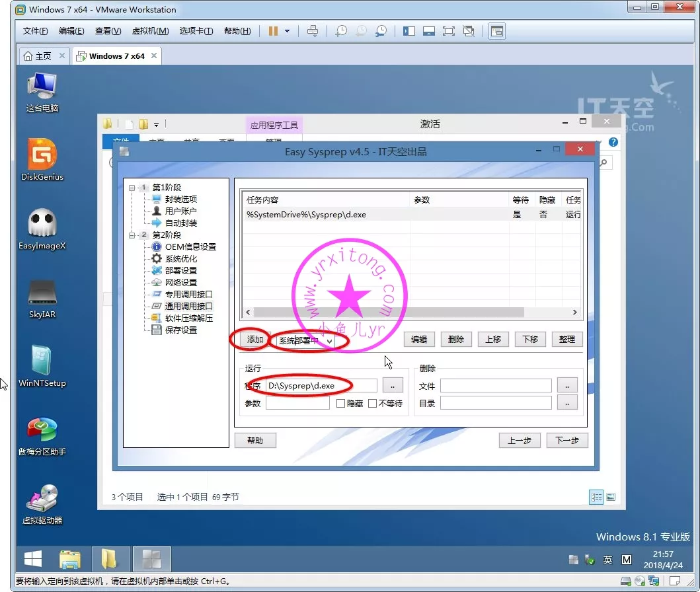Click the VMware full screen icon
This screenshot has height=592, width=700.
click(448, 31)
